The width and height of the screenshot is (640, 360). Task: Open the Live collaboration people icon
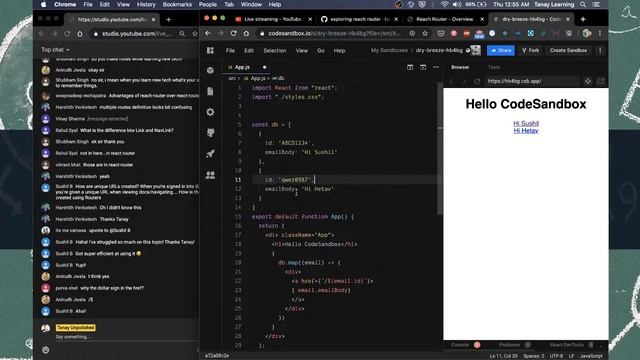pos(210,175)
